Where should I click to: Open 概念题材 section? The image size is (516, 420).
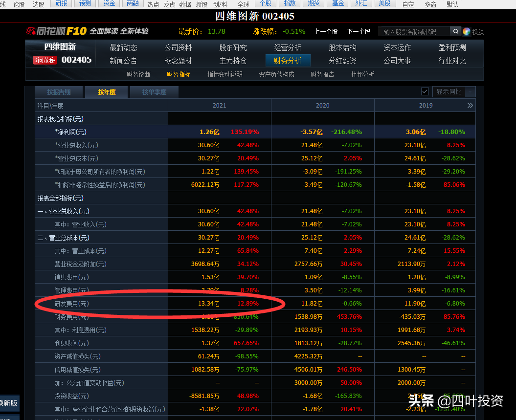[178, 61]
